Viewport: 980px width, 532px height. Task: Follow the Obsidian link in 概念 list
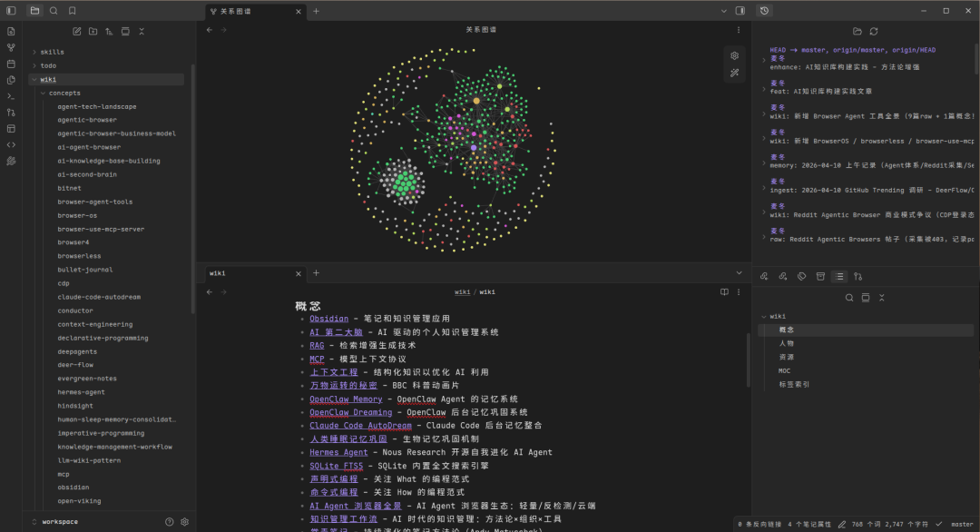[x=328, y=319]
